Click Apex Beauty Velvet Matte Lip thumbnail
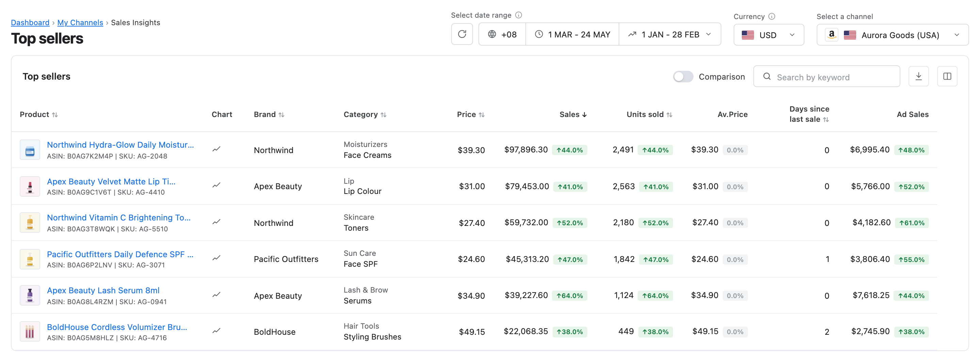Image resolution: width=980 pixels, height=362 pixels. (30, 186)
